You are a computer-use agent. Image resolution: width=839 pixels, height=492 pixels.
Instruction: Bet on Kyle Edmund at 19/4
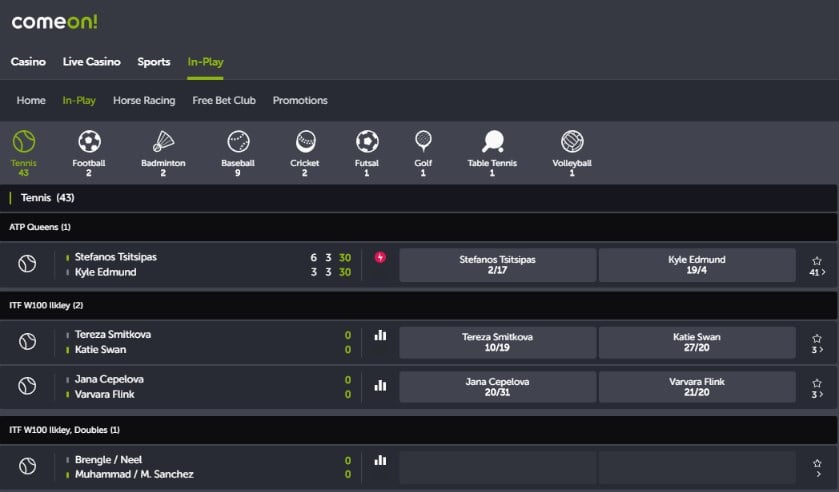(697, 265)
